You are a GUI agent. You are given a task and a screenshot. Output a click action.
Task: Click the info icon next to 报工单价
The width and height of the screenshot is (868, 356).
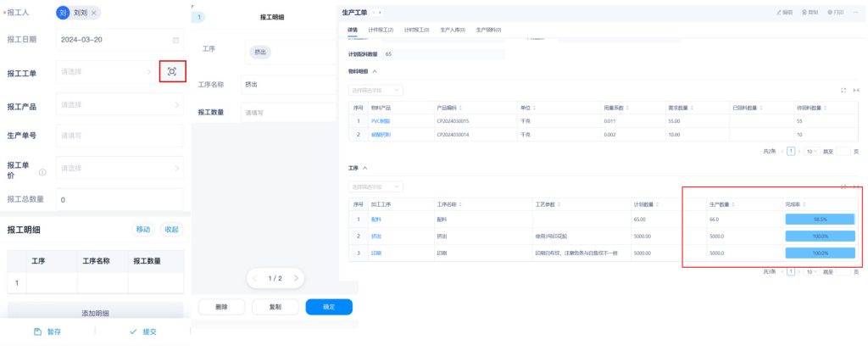point(42,172)
